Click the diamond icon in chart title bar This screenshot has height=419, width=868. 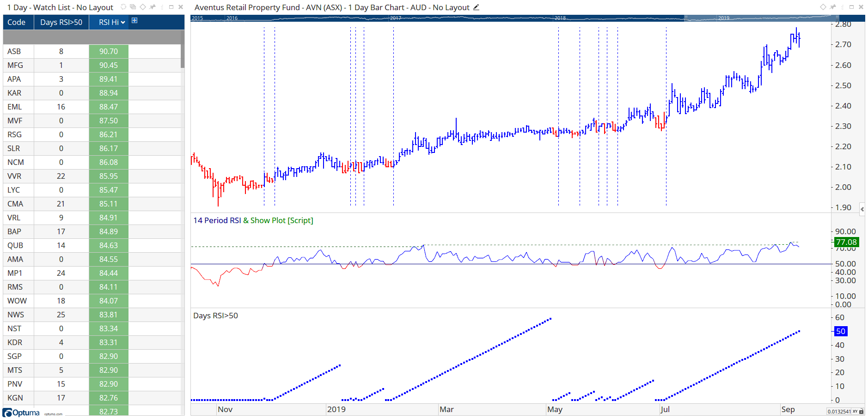click(823, 7)
